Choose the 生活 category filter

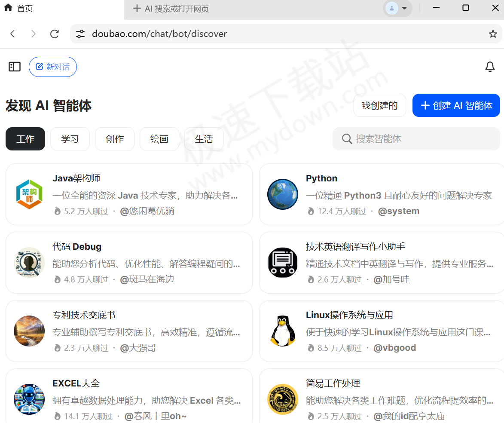coord(204,139)
